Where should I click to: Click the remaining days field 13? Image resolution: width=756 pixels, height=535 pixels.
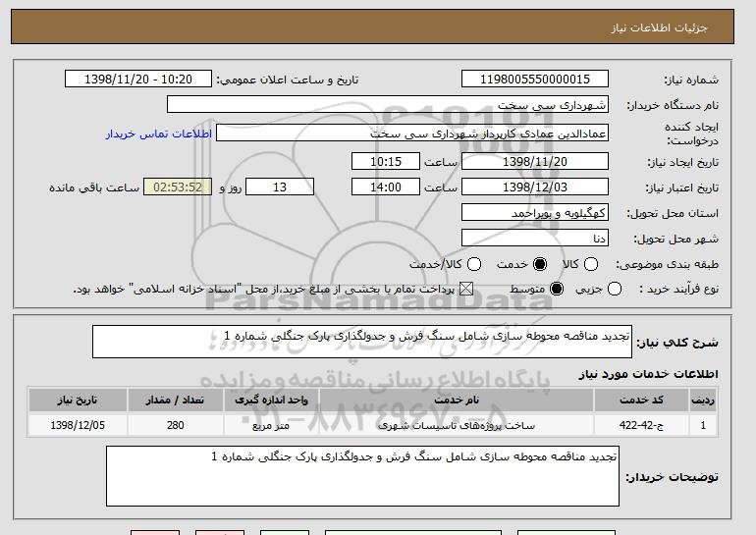pyautogui.click(x=280, y=187)
